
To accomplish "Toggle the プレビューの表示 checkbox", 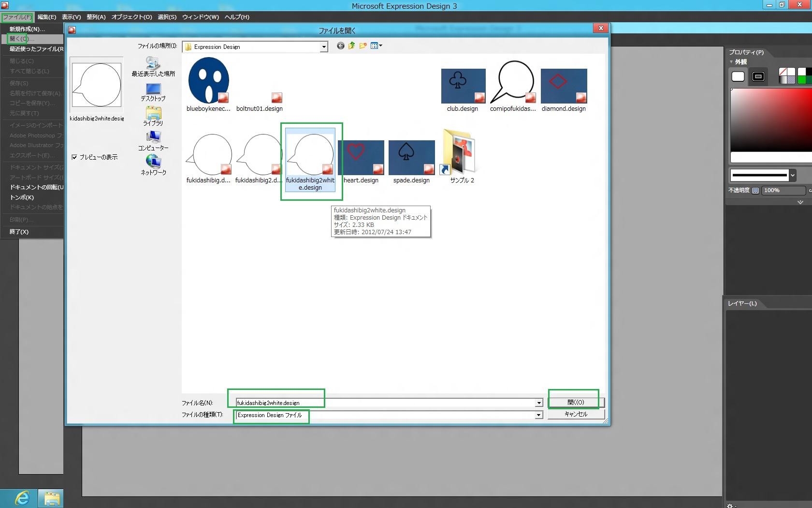I will tap(74, 157).
